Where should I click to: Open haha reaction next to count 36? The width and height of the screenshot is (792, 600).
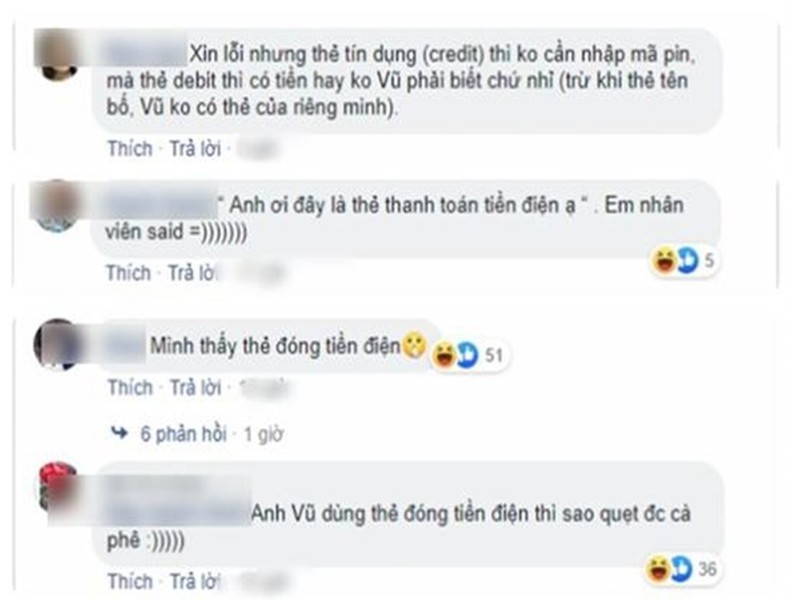click(658, 570)
